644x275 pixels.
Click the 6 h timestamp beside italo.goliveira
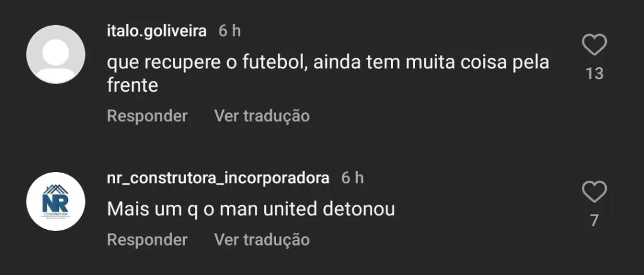(x=230, y=31)
